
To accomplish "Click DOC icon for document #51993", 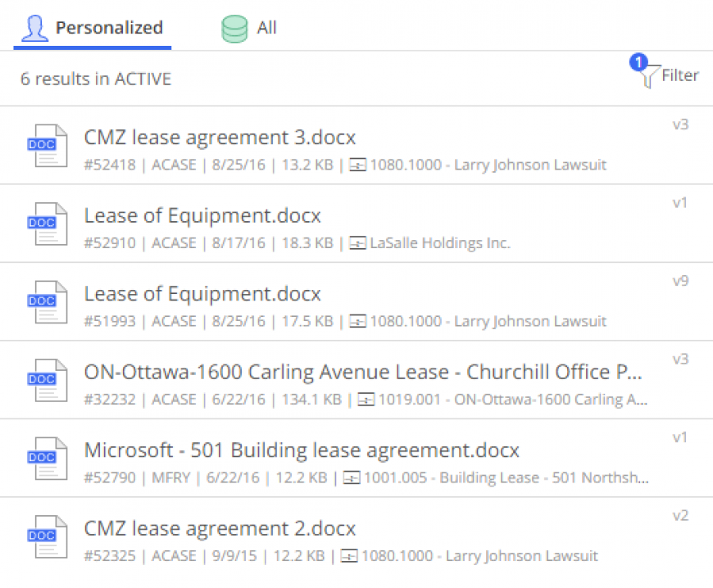I will [47, 302].
